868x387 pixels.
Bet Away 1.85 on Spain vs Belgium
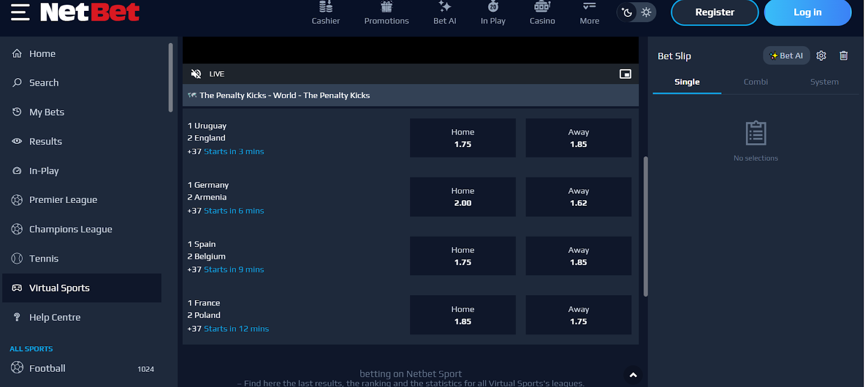tap(578, 256)
